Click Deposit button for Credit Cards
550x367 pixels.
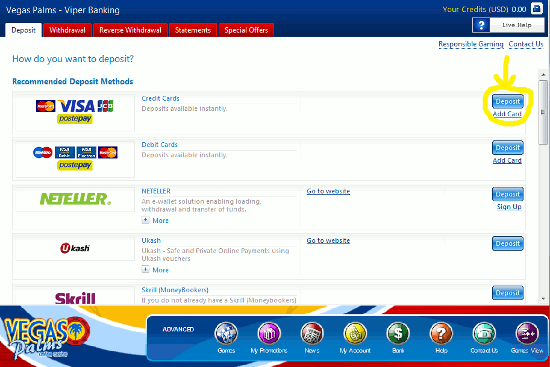508,101
